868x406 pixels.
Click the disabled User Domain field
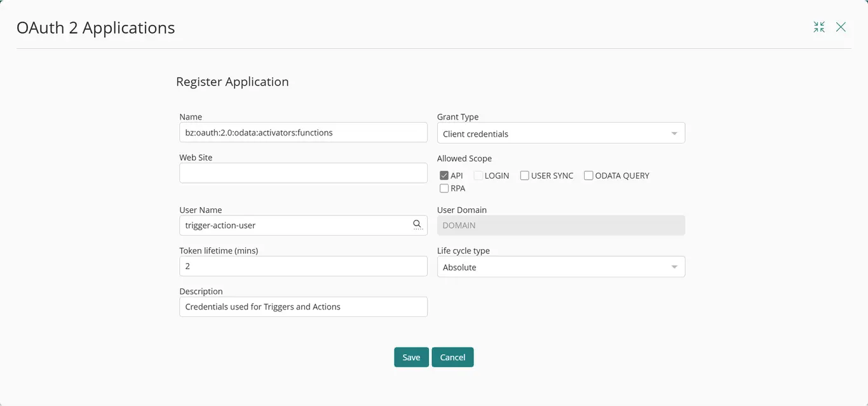click(561, 226)
